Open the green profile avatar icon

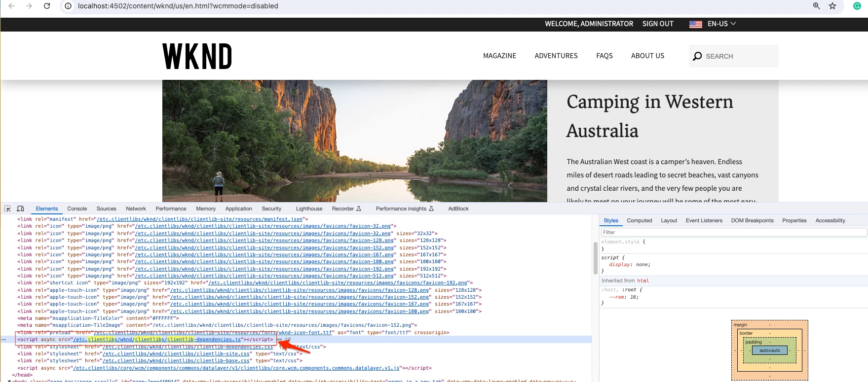coord(857,6)
